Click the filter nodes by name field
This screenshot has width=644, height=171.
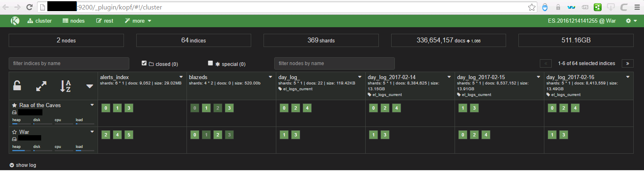point(334,63)
